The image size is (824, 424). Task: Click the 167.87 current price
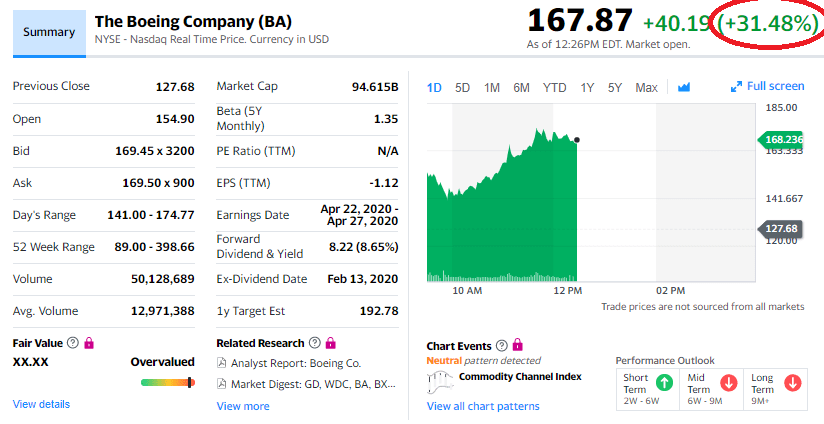tap(580, 21)
